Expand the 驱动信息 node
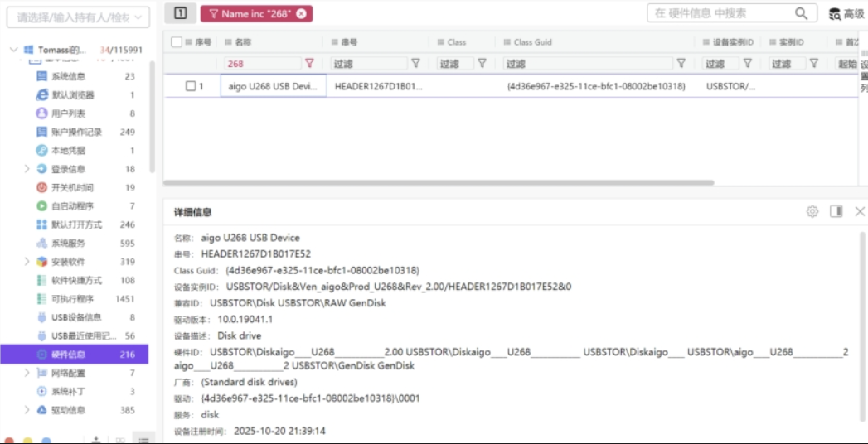Viewport: 868px width, 444px height. 27,410
